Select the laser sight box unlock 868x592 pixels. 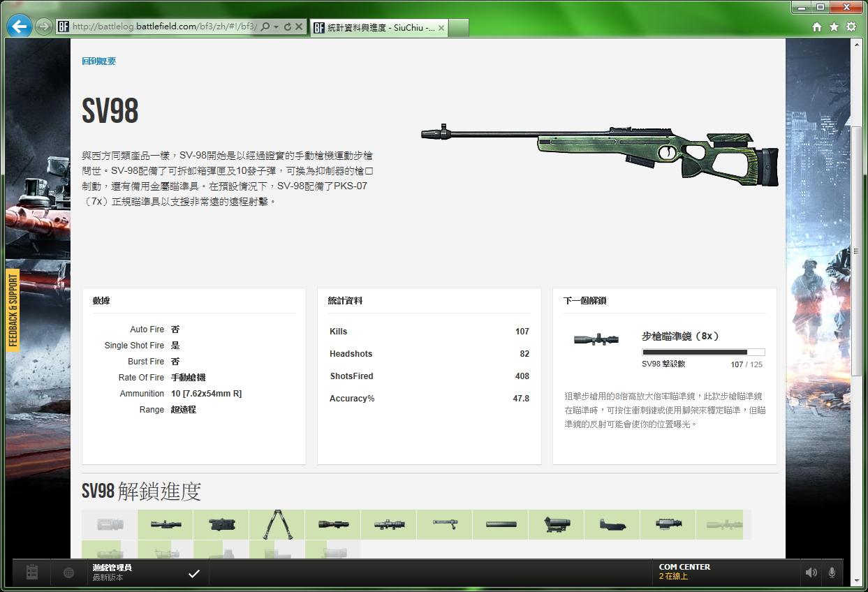(x=221, y=524)
